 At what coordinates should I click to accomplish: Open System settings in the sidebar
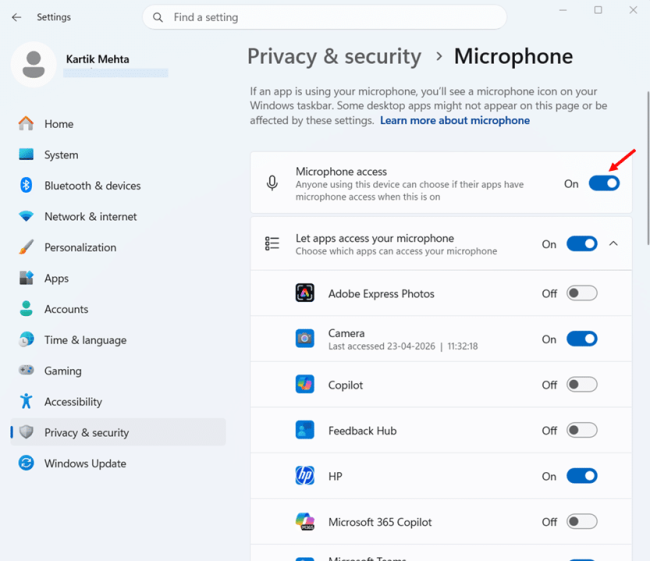coord(118,155)
